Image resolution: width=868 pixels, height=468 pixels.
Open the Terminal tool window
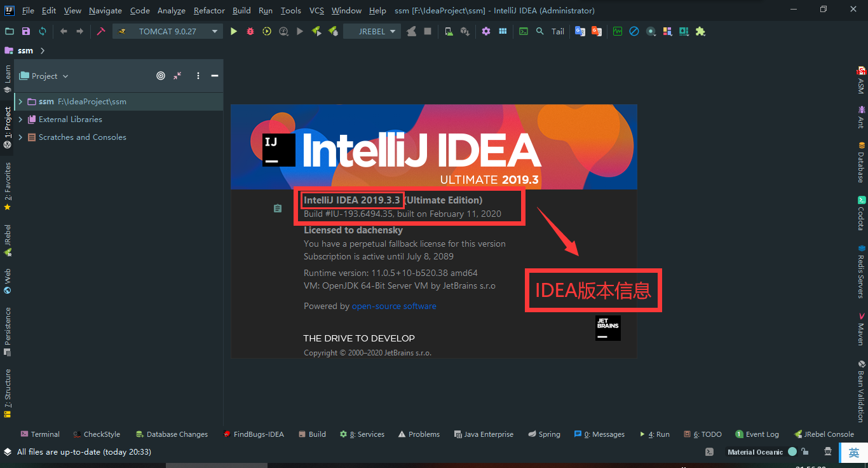40,434
